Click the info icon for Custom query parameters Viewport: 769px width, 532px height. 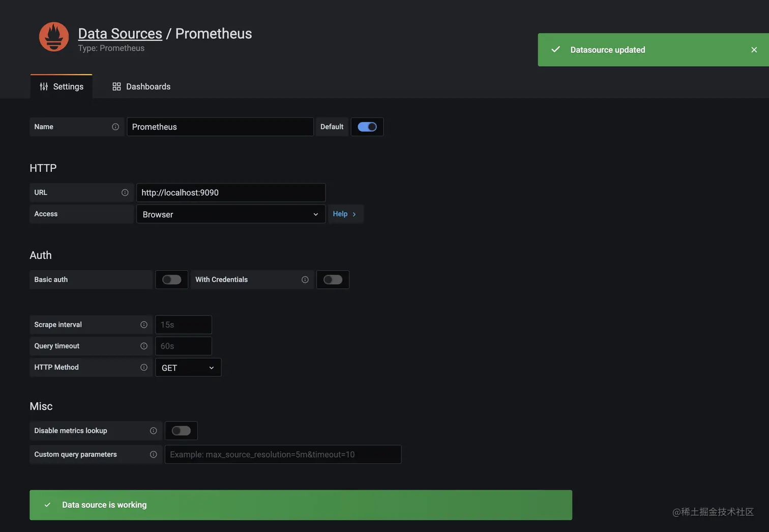[x=153, y=454]
